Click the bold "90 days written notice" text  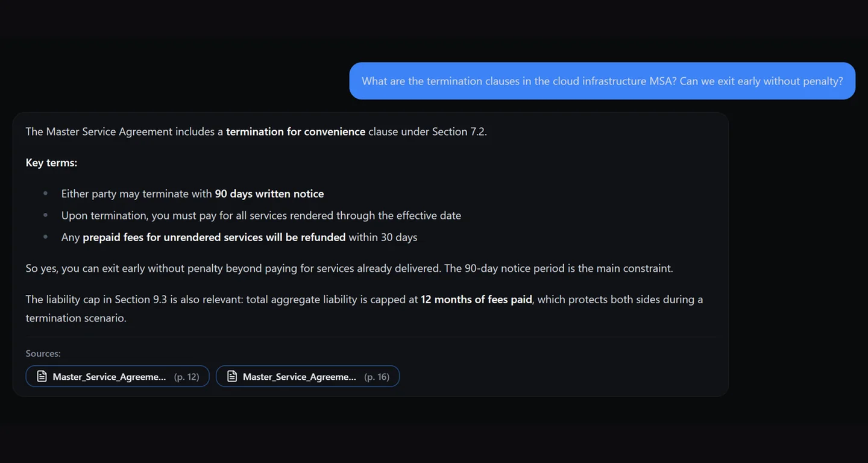click(x=269, y=194)
